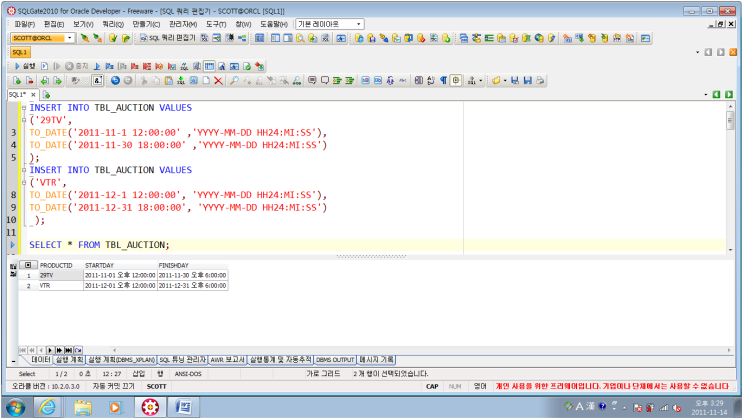The height and width of the screenshot is (419, 743).
Task: Click the green right arrow icon
Action: point(57,81)
